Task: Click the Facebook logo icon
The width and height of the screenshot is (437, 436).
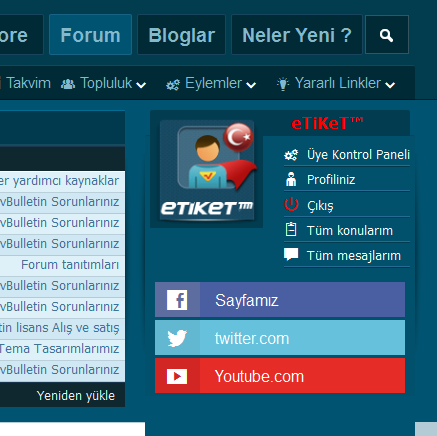Action: [x=177, y=300]
